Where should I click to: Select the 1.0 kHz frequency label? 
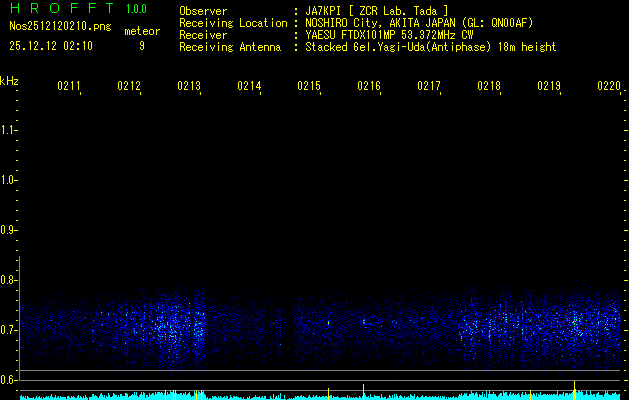coord(9,180)
